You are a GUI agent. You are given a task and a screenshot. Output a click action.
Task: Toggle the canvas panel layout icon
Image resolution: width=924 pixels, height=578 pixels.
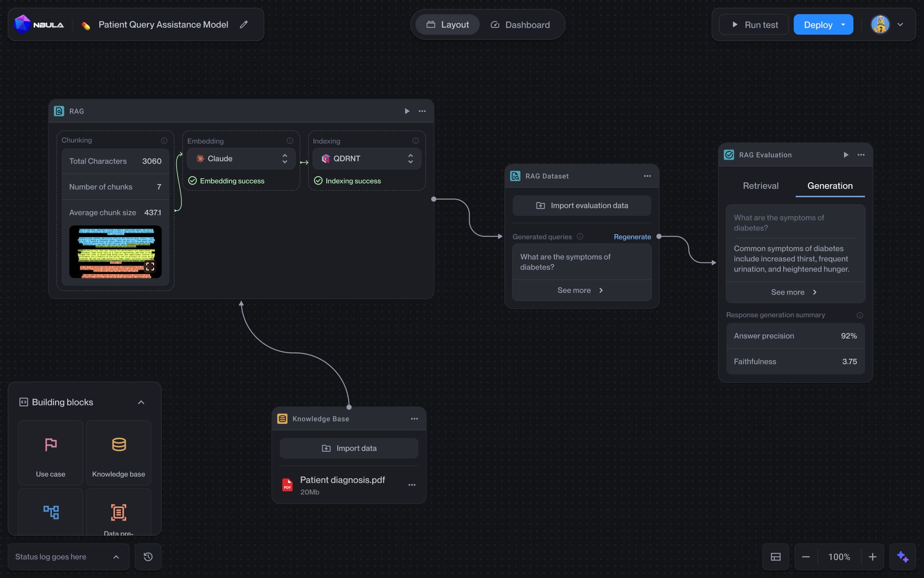pos(776,557)
